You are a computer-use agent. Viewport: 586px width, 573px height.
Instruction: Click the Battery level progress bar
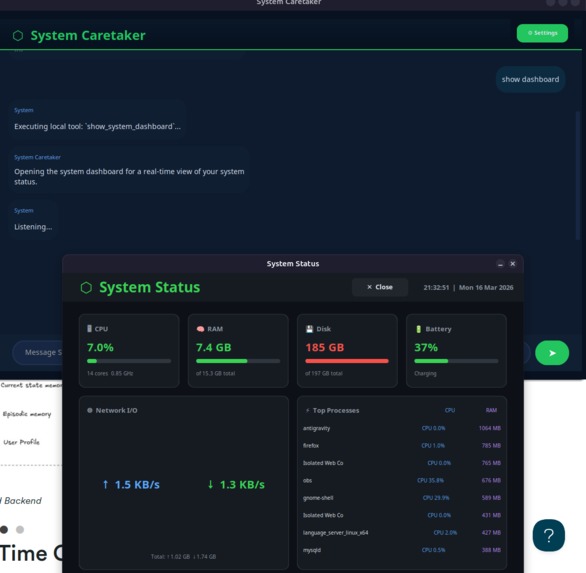[x=456, y=361]
